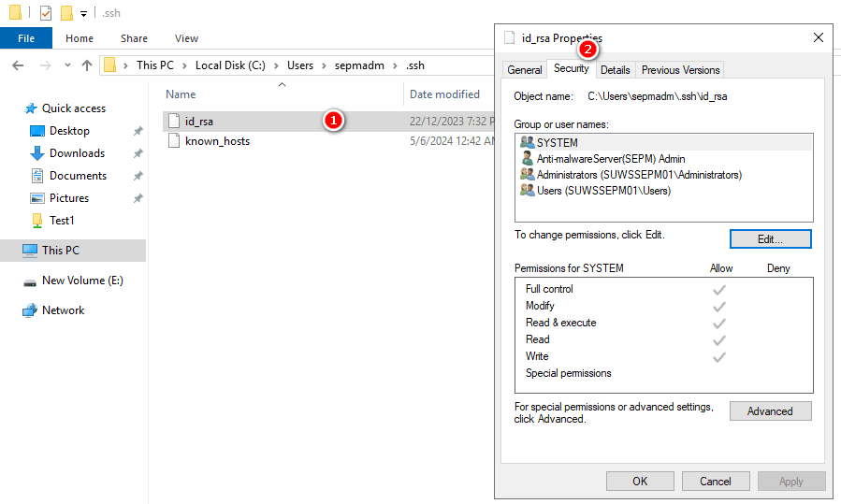Screen dimensions: 841x504
Task: Open the File ribbon menu
Action: (26, 38)
